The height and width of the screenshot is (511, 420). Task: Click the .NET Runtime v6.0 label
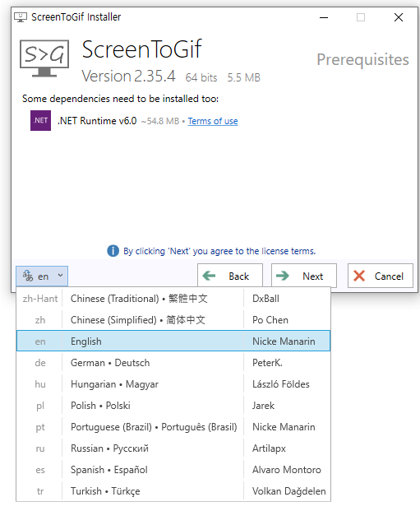(x=97, y=121)
